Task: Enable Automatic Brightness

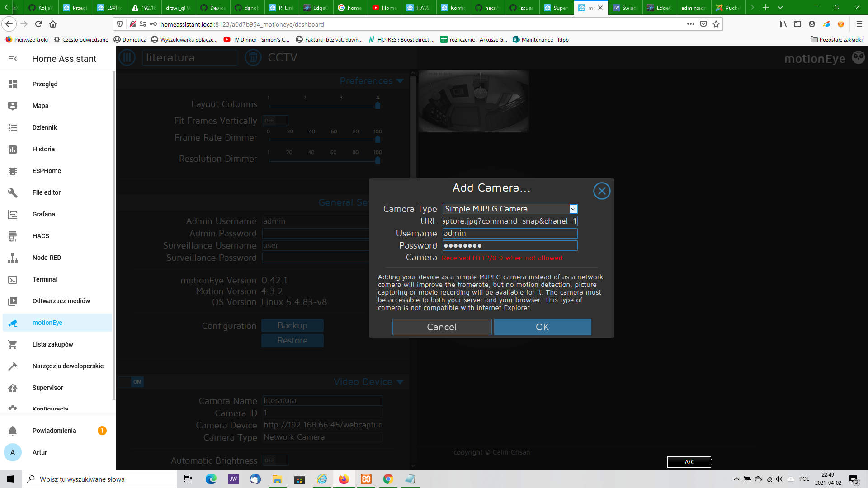Action: (x=275, y=460)
